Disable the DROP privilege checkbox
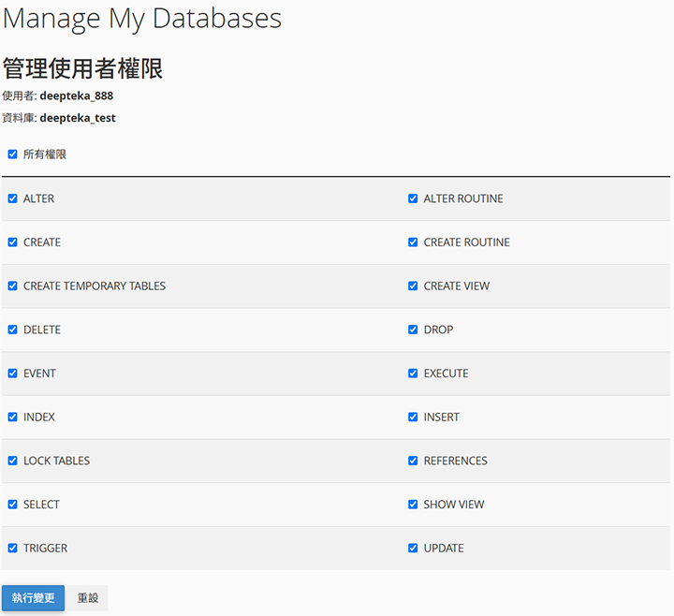The width and height of the screenshot is (674, 616). click(x=413, y=330)
